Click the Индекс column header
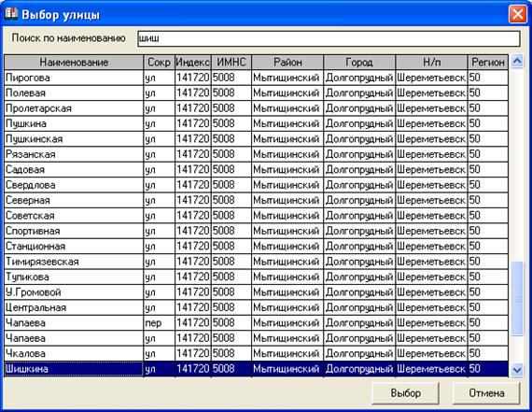Screen dimensions: 532x412 [192, 63]
